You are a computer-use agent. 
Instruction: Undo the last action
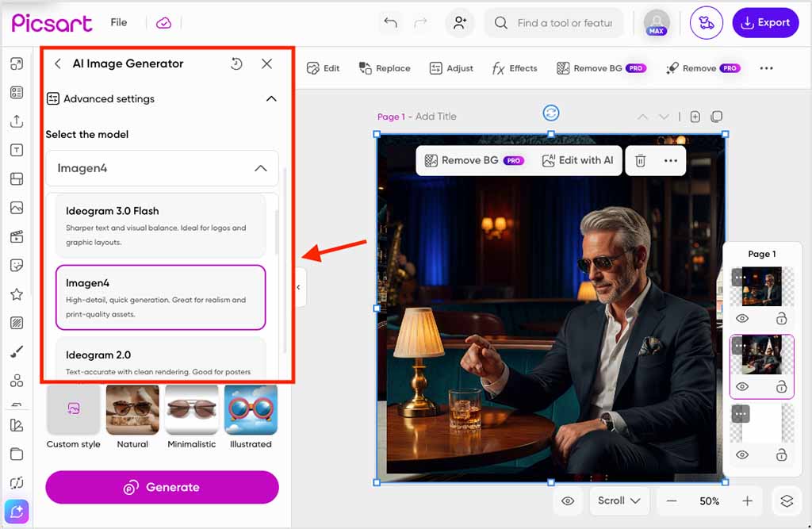click(390, 22)
